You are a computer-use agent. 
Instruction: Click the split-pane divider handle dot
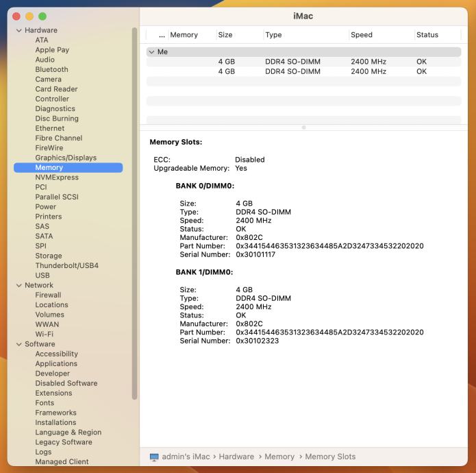coord(304,128)
